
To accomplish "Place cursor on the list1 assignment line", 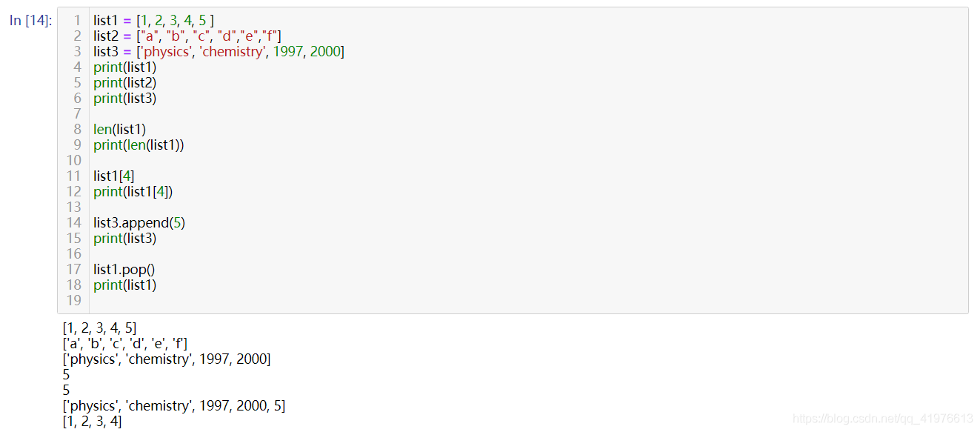I will [154, 21].
